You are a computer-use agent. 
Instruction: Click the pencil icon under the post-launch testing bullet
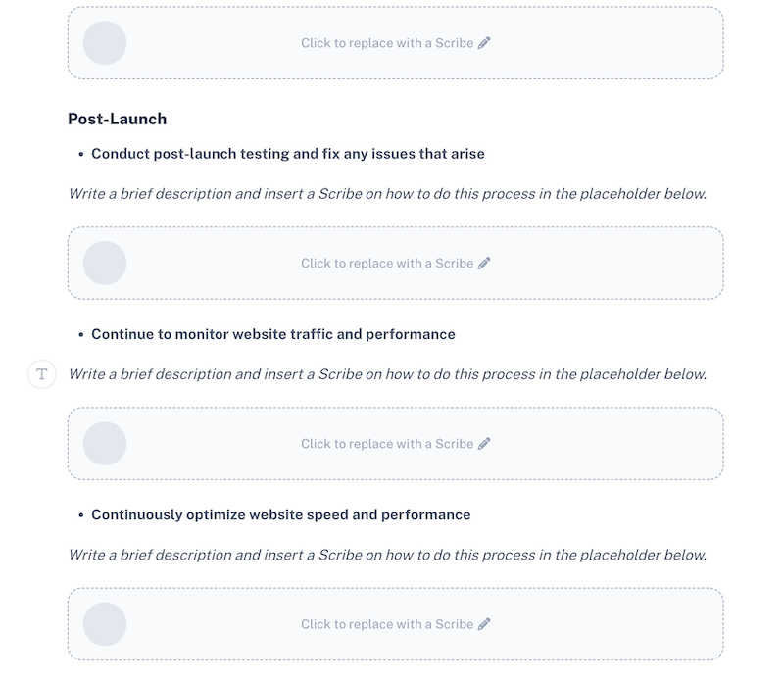(484, 263)
